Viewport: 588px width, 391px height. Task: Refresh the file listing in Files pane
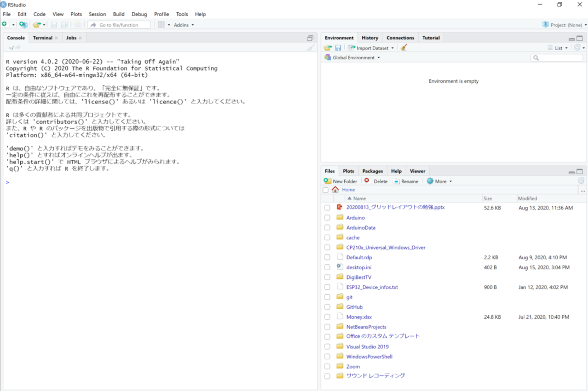[581, 181]
